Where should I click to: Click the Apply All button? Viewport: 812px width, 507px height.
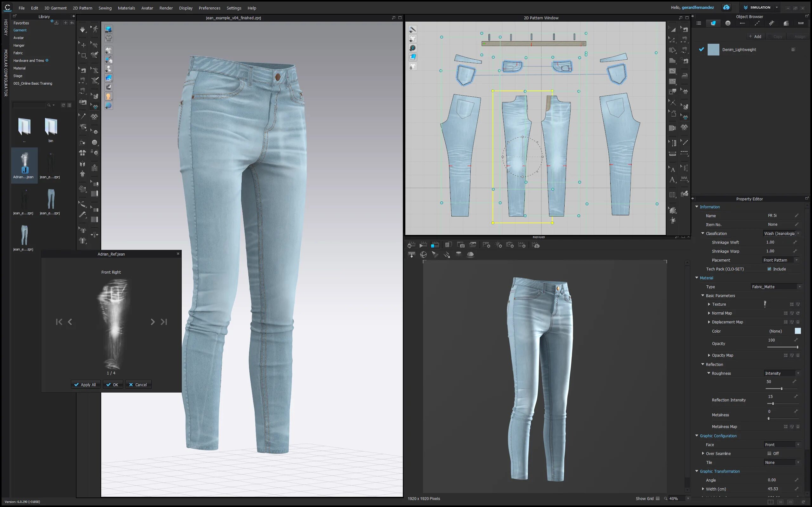tap(85, 385)
